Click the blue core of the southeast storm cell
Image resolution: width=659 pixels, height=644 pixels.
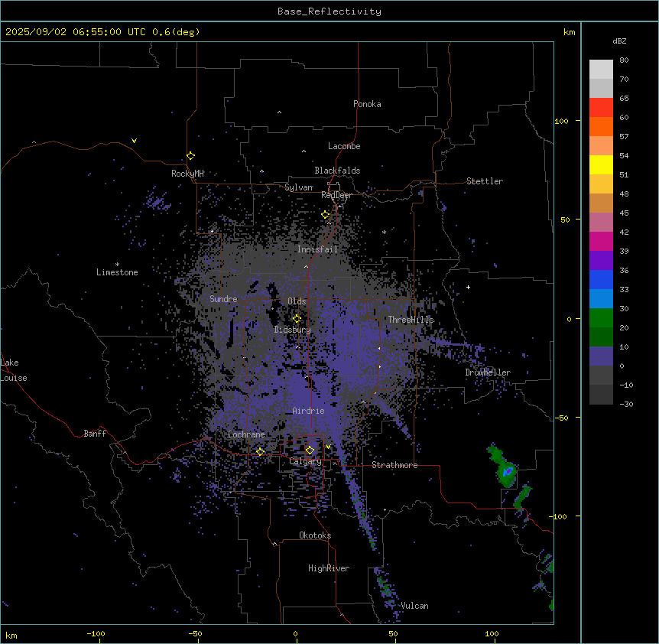click(508, 471)
